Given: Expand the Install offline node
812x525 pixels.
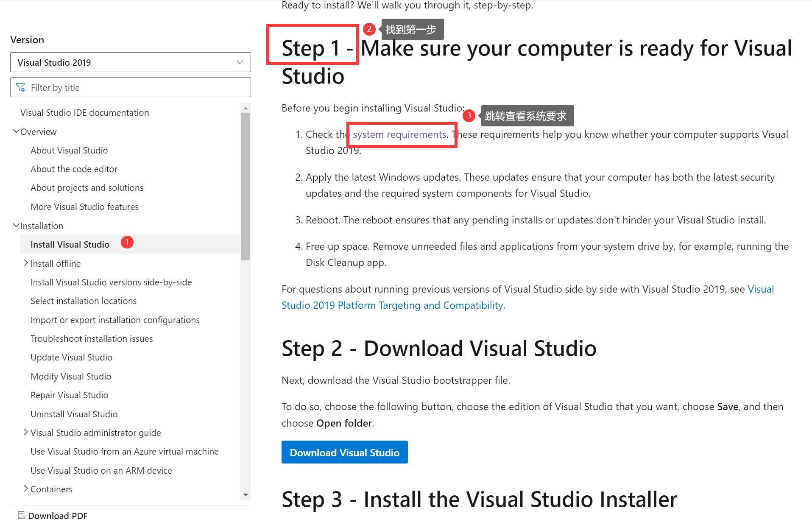Looking at the screenshot, I should [26, 263].
